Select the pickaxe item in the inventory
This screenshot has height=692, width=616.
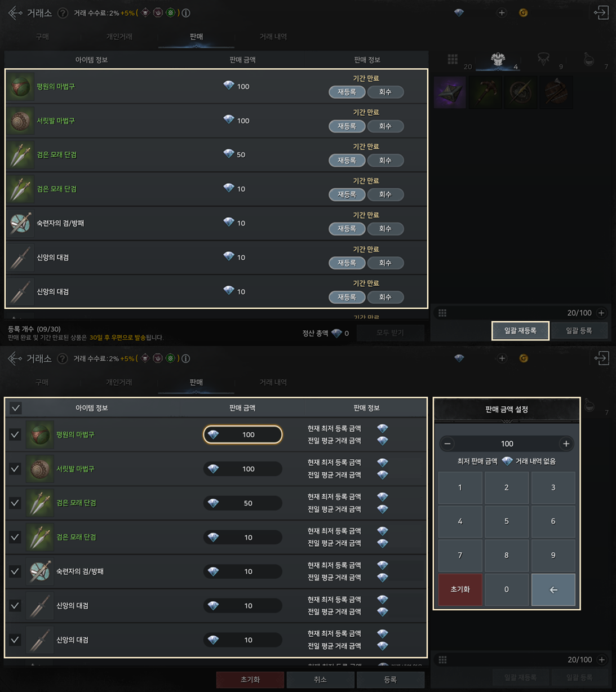485,92
